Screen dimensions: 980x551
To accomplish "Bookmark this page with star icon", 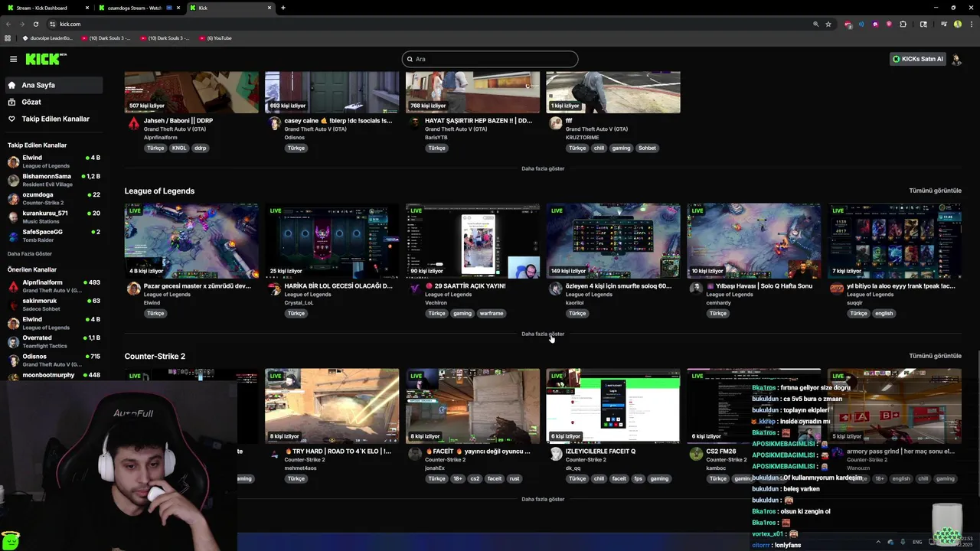I will pyautogui.click(x=828, y=24).
